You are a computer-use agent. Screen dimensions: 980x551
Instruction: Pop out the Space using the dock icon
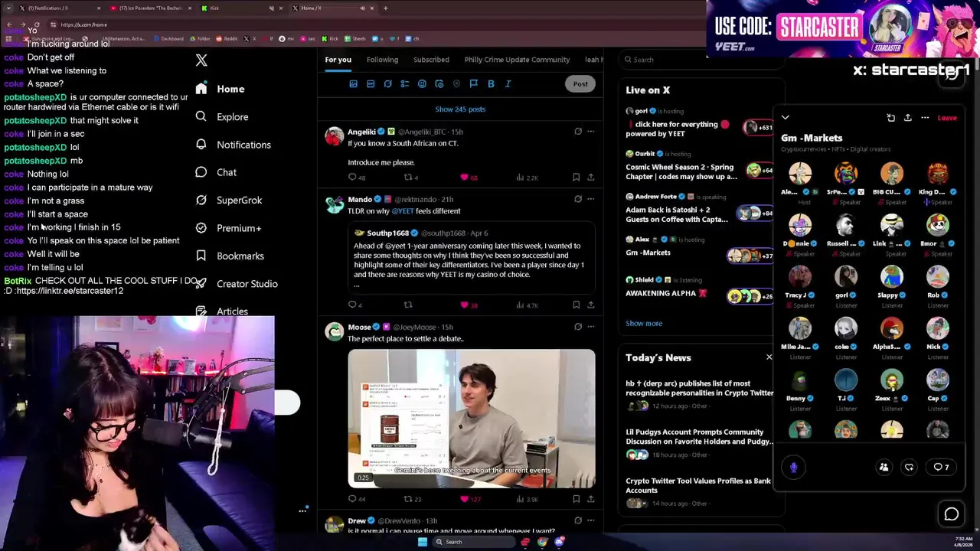(x=891, y=118)
